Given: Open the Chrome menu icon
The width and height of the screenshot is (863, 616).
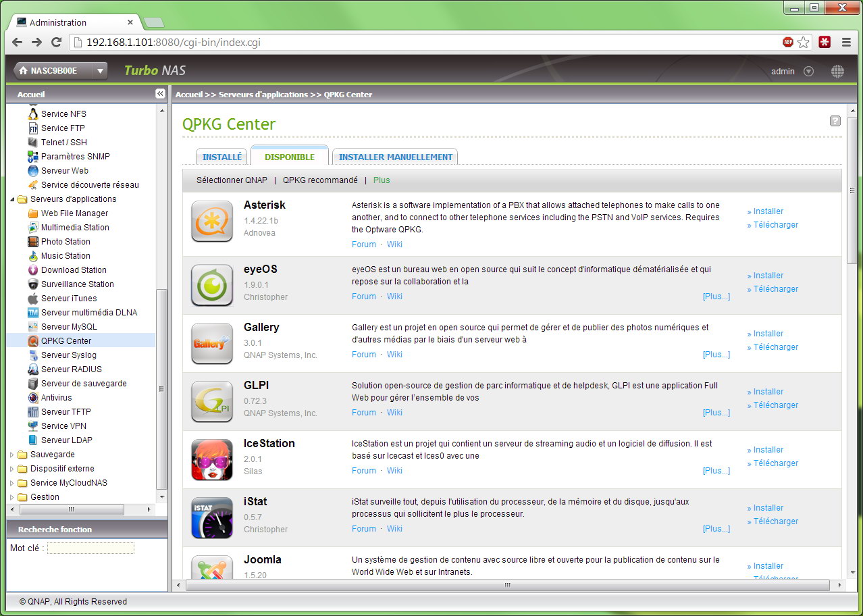Looking at the screenshot, I should tap(846, 42).
